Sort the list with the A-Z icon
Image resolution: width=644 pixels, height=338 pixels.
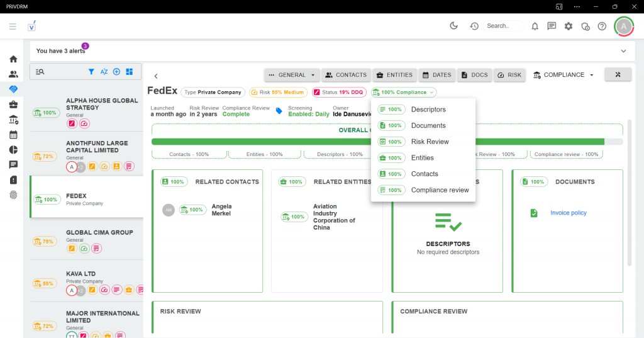tap(104, 72)
